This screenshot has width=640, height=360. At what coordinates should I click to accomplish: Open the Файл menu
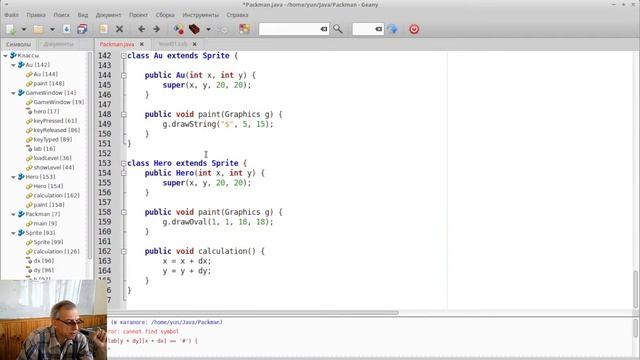11,15
